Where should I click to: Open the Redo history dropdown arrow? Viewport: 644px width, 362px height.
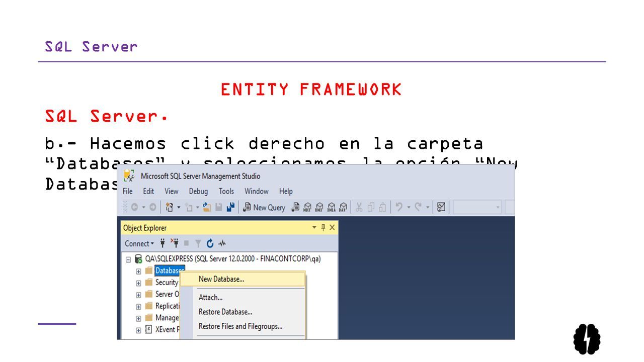tap(428, 207)
